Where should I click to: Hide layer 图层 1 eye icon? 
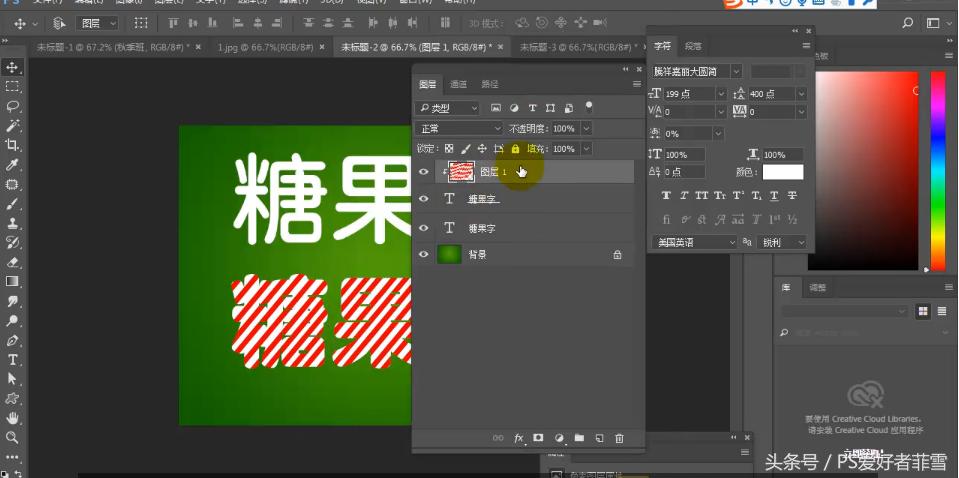423,172
